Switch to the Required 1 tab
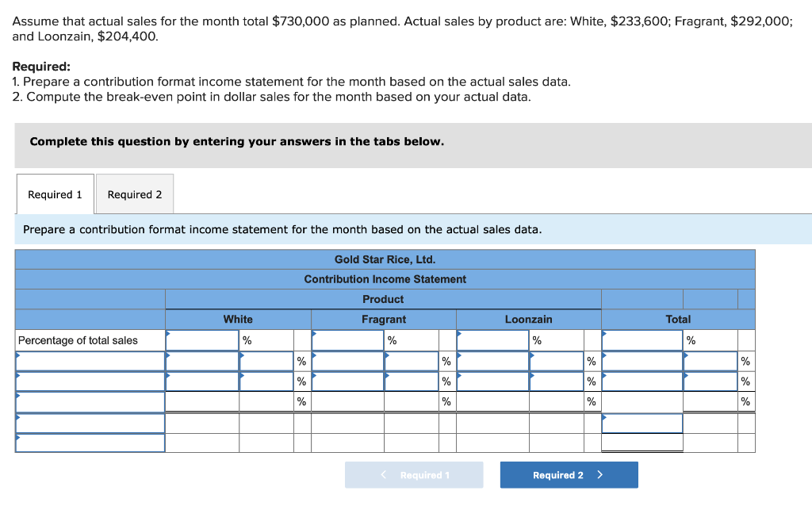Viewport: 812px width, 510px height. 55,194
